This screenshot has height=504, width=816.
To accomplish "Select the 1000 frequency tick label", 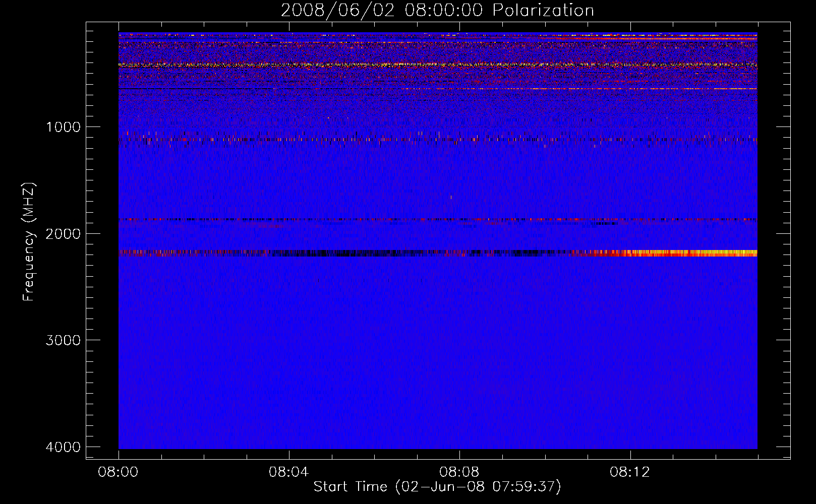I will coord(63,127).
